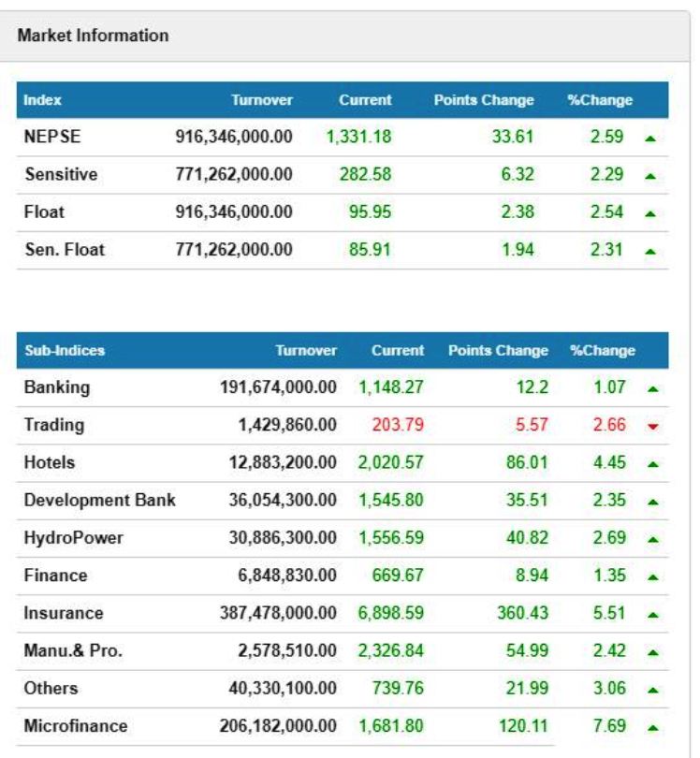Click Trading current value 203.79
The height and width of the screenshot is (758, 700).
coord(398,425)
